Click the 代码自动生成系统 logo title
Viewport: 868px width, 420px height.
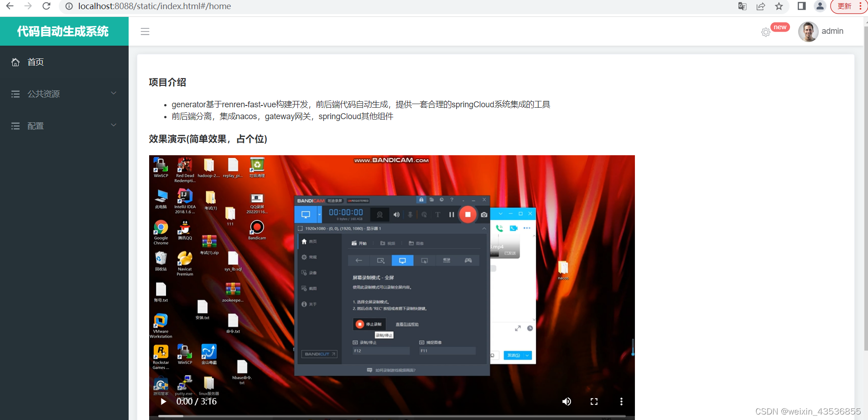[63, 31]
